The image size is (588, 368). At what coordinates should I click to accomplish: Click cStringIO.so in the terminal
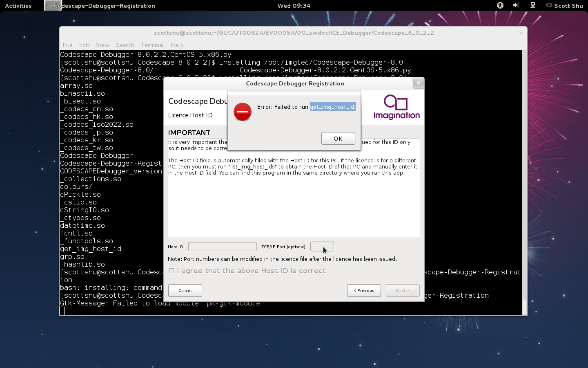pos(85,210)
